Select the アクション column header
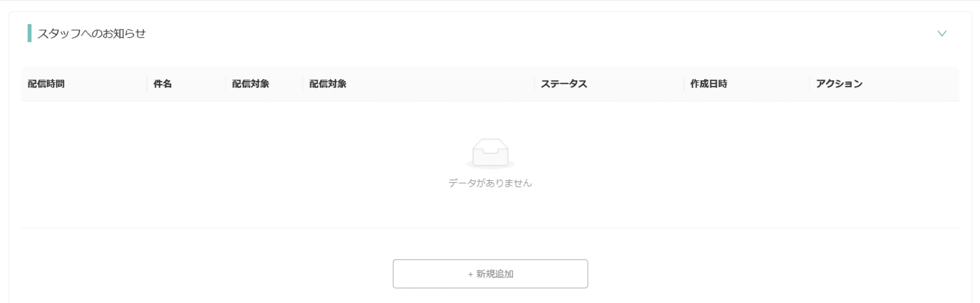The height and width of the screenshot is (303, 980). coord(839,84)
